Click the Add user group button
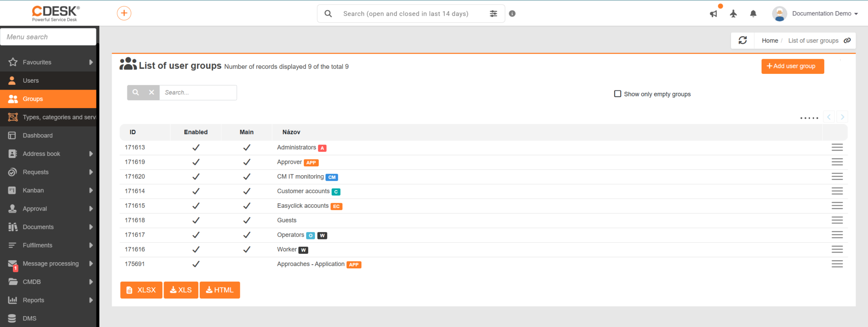This screenshot has height=327, width=868. (x=792, y=66)
